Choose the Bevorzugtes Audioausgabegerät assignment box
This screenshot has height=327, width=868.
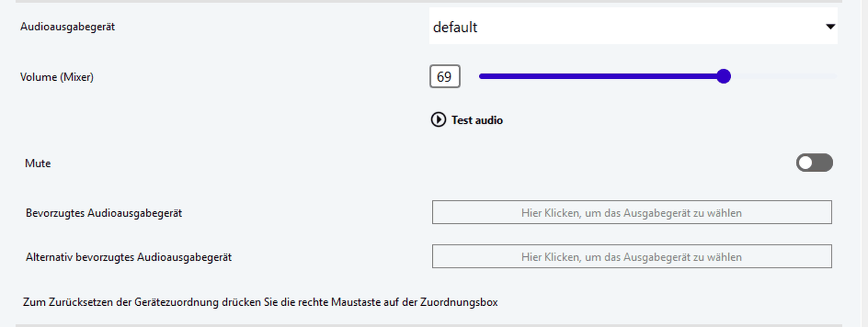click(631, 212)
